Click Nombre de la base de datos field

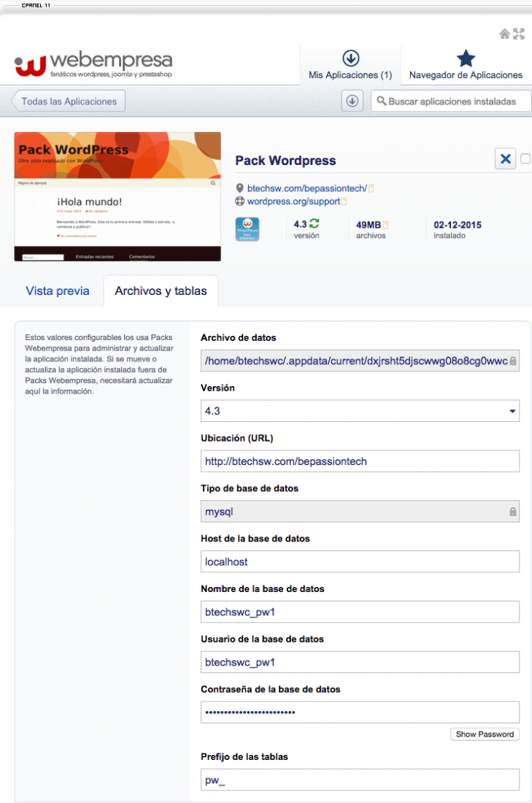[x=360, y=612]
